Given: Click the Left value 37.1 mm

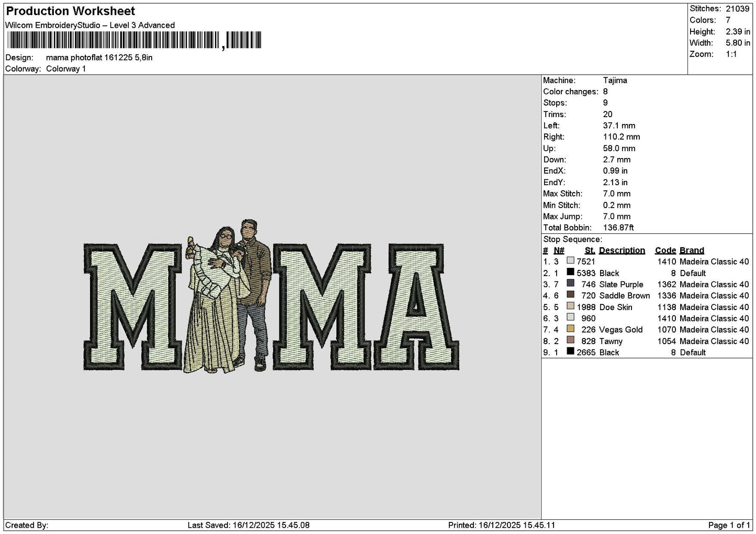Looking at the screenshot, I should point(619,126).
